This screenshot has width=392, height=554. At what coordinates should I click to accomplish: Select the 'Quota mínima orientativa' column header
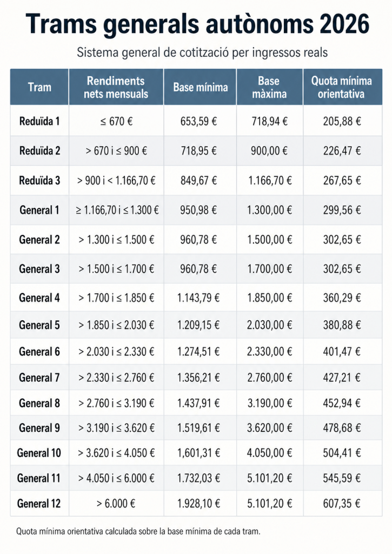tap(341, 87)
